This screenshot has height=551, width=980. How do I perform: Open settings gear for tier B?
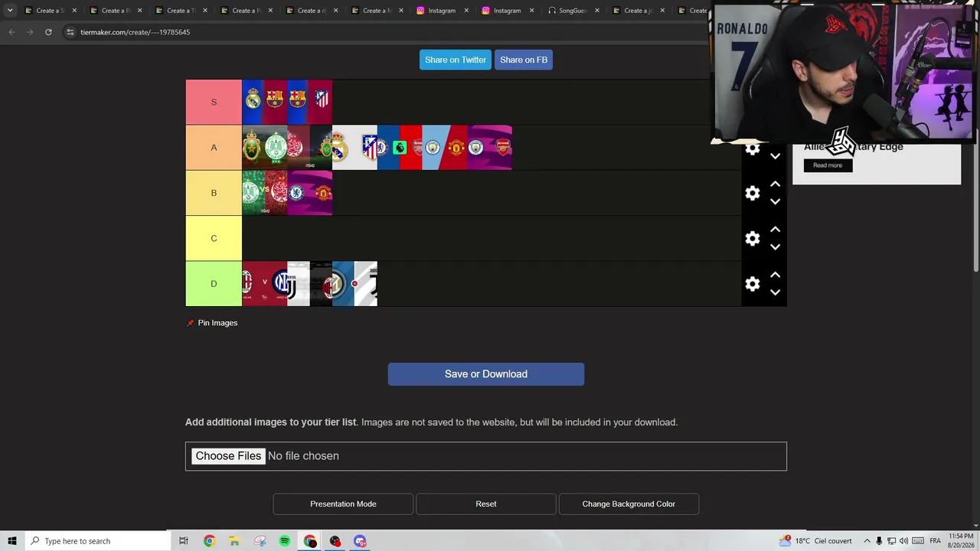click(753, 193)
